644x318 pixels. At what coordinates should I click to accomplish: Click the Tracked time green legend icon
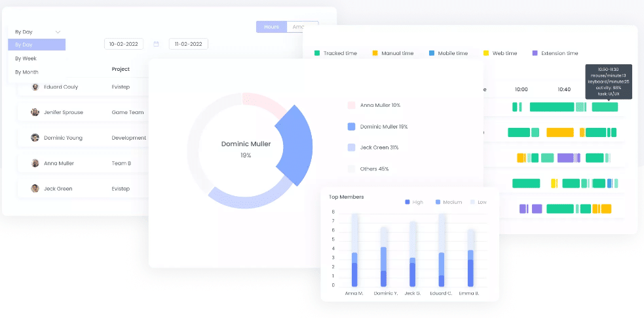(x=317, y=53)
